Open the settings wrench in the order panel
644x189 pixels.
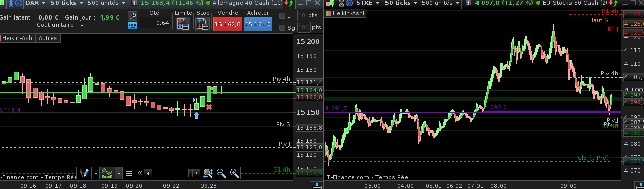click(132, 15)
